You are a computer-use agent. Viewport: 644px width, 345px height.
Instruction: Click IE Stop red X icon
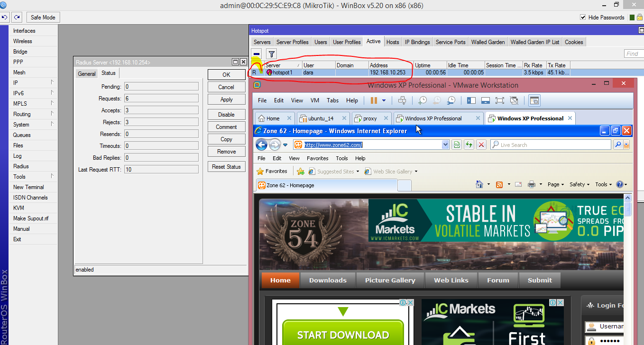click(x=481, y=145)
